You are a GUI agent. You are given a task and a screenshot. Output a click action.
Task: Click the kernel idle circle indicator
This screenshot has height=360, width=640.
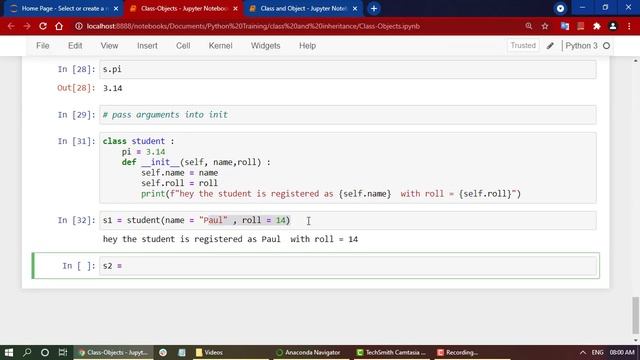pyautogui.click(x=607, y=46)
